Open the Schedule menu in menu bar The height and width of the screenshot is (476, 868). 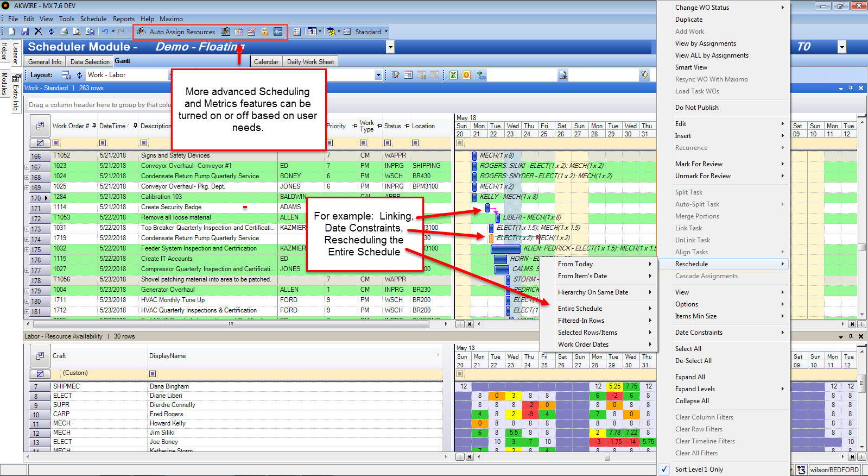point(93,18)
